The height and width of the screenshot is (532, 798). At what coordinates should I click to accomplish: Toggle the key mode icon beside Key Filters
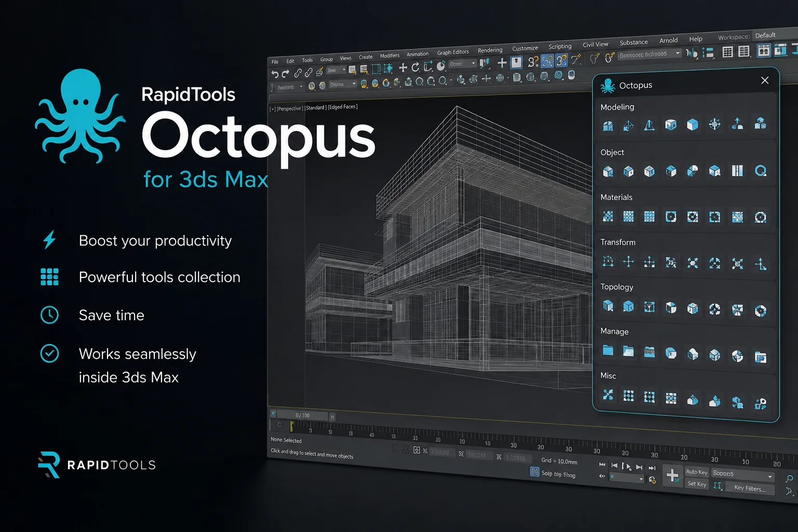pyautogui.click(x=717, y=485)
